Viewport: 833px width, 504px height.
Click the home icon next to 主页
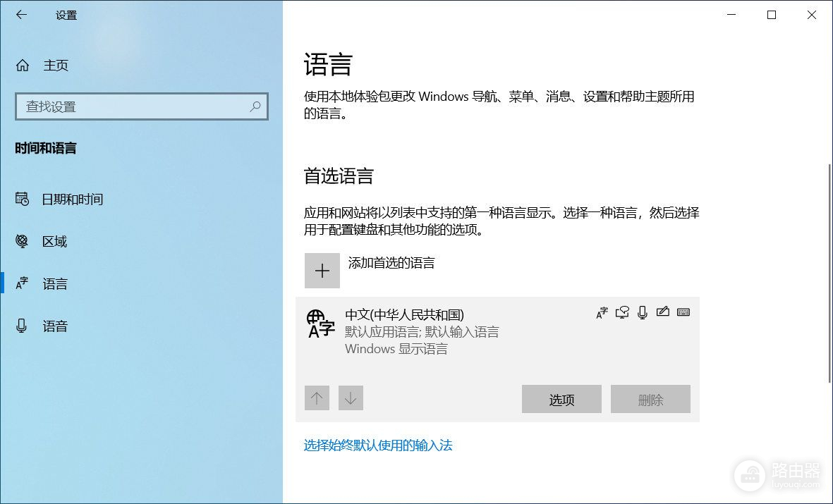(23, 66)
